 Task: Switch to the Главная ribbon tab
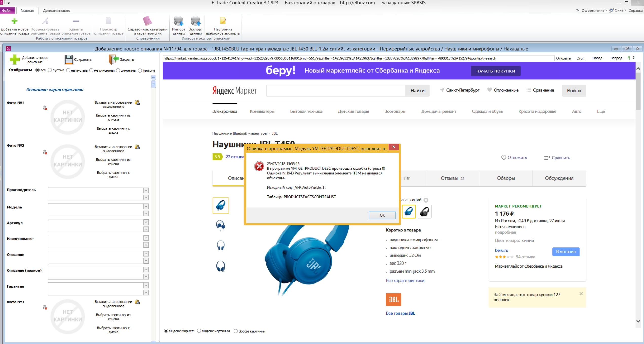coord(27,11)
